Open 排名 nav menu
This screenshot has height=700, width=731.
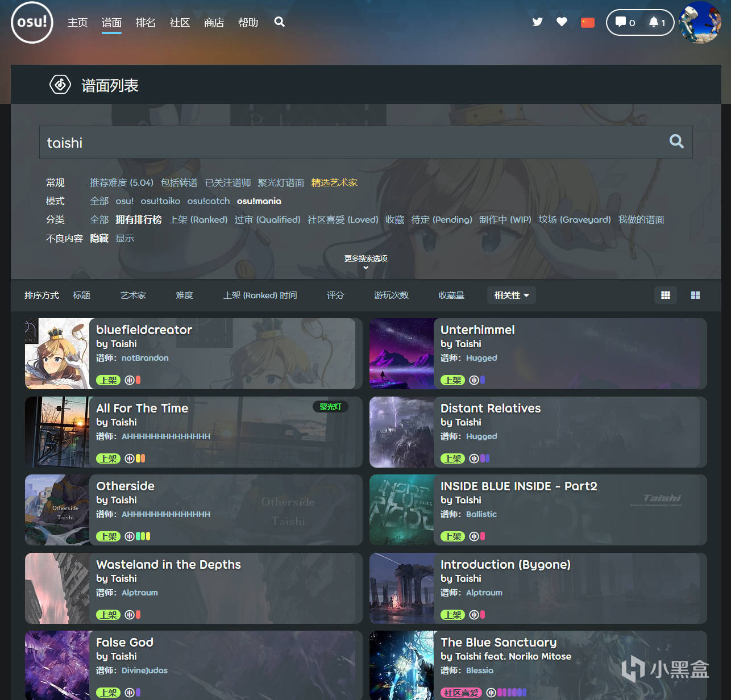[146, 22]
